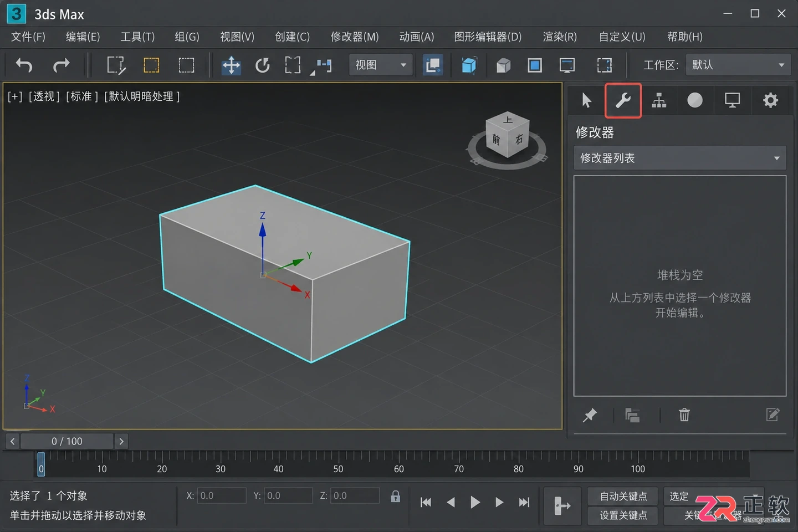Go to the last frame

pos(524,502)
